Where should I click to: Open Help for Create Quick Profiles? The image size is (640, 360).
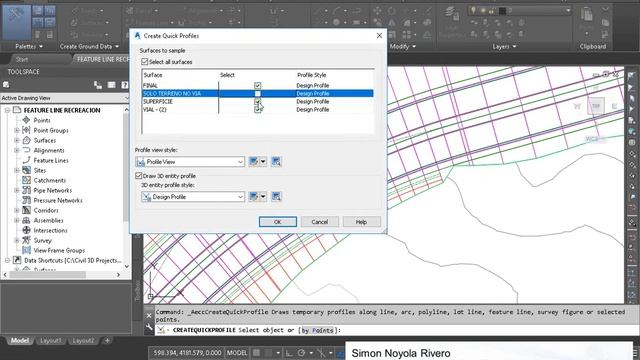click(x=361, y=222)
